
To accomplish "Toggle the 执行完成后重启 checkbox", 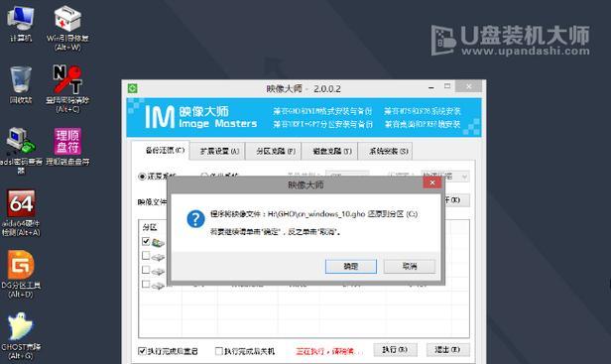I will coord(142,351).
